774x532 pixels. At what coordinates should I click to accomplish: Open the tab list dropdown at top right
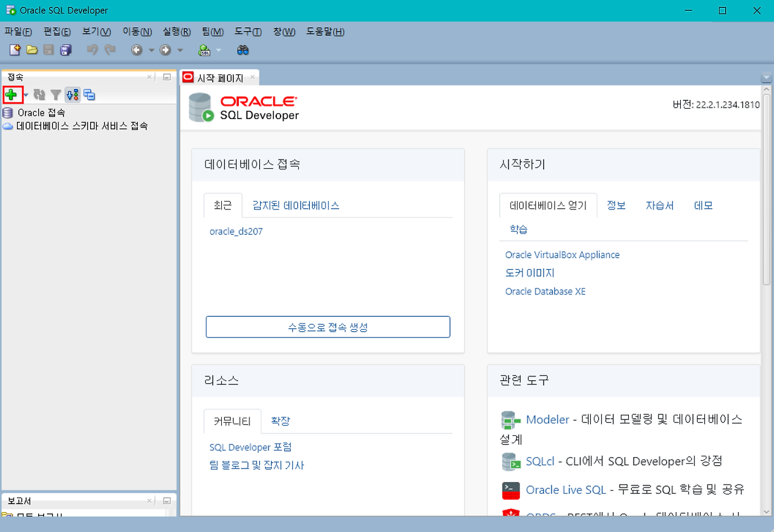coord(767,78)
